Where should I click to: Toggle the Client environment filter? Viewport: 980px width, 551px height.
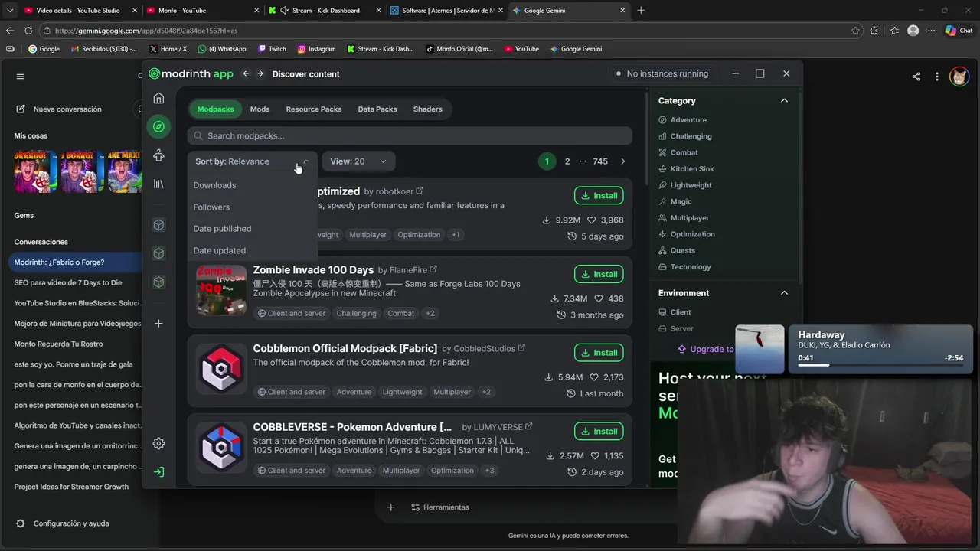(x=675, y=312)
